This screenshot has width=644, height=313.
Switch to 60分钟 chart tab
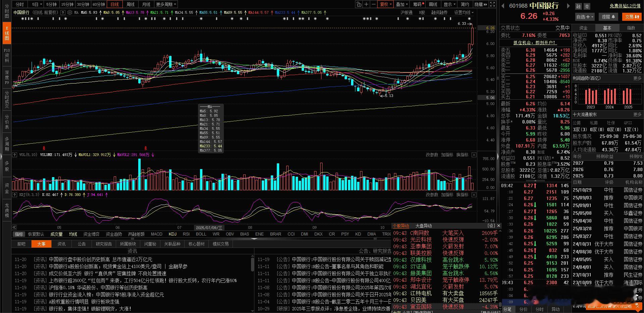point(99,4)
